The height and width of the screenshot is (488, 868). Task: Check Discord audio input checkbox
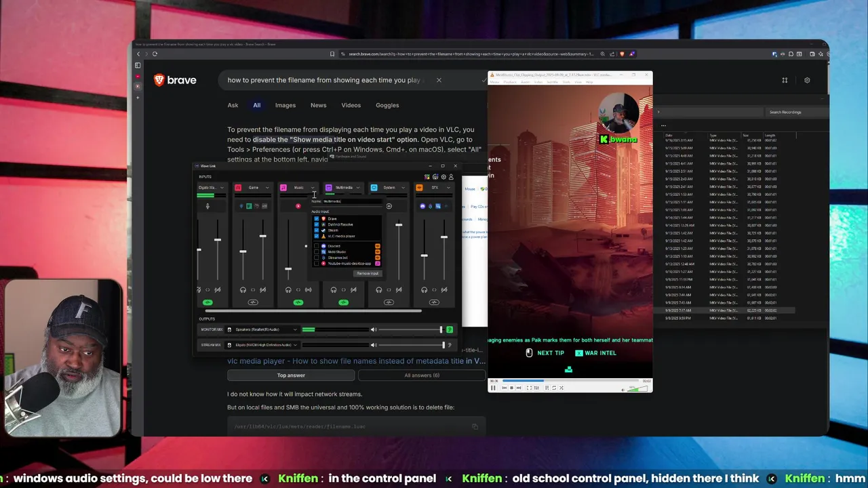click(x=317, y=246)
